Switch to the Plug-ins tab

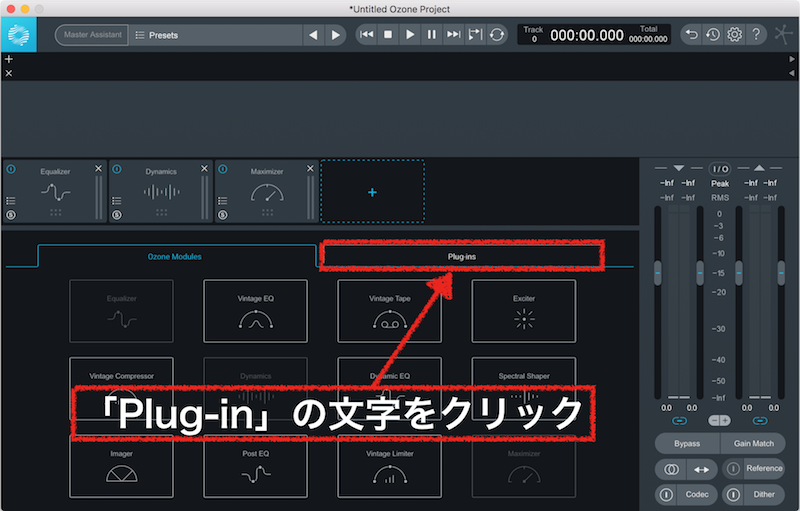[462, 257]
